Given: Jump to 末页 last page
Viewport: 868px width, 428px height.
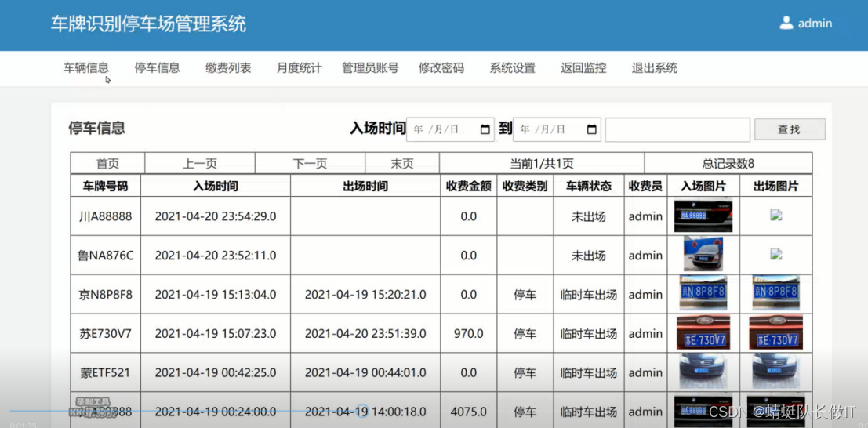Looking at the screenshot, I should point(402,164).
